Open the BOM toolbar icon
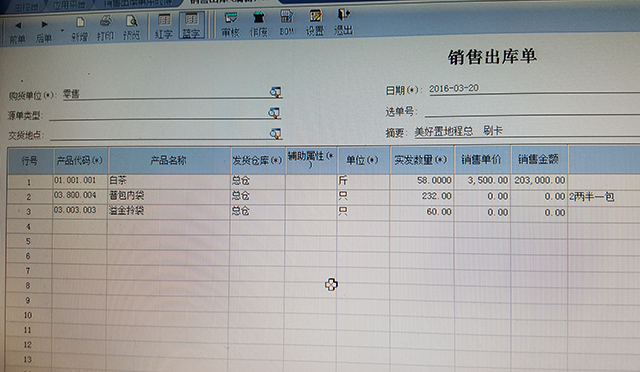Screen dimensions: 640x372 coord(287,23)
